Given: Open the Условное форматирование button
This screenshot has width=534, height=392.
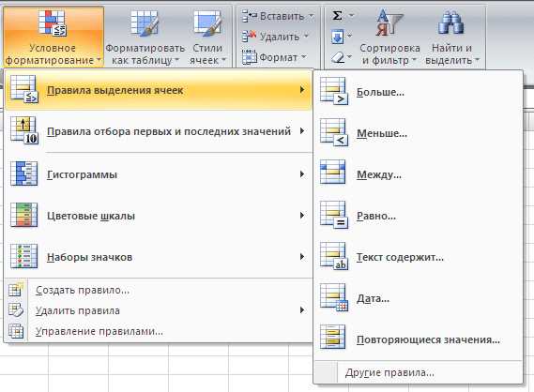Looking at the screenshot, I should pyautogui.click(x=53, y=37).
